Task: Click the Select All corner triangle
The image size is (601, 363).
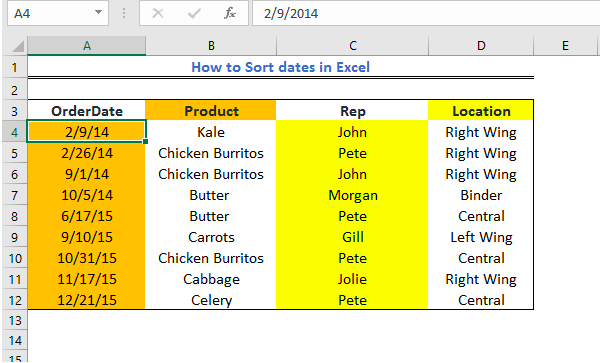Action: point(18,46)
